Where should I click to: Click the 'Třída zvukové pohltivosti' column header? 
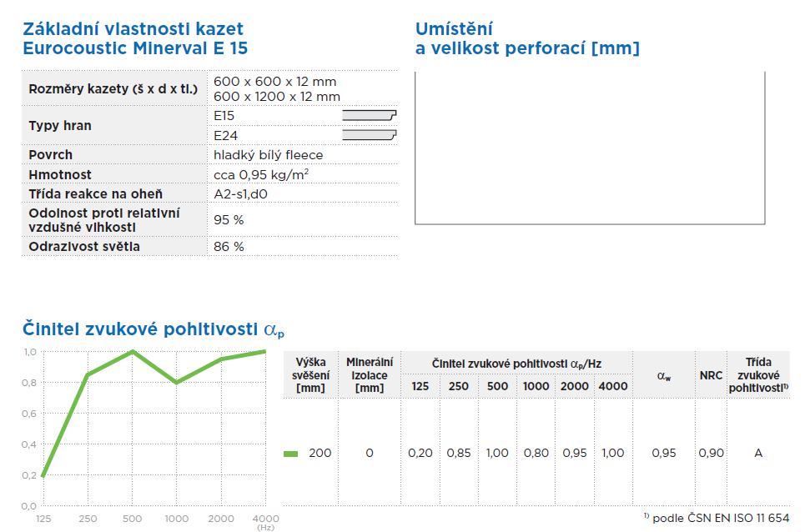(x=758, y=375)
